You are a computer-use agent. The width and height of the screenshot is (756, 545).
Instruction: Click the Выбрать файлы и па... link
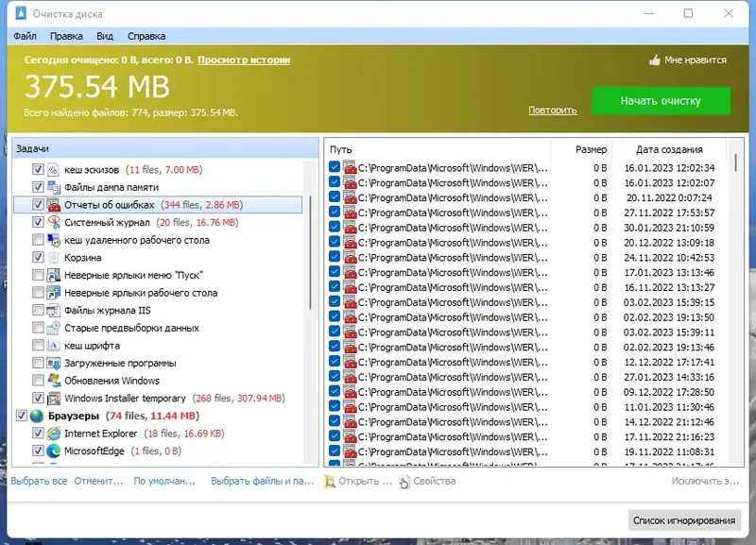[263, 481]
